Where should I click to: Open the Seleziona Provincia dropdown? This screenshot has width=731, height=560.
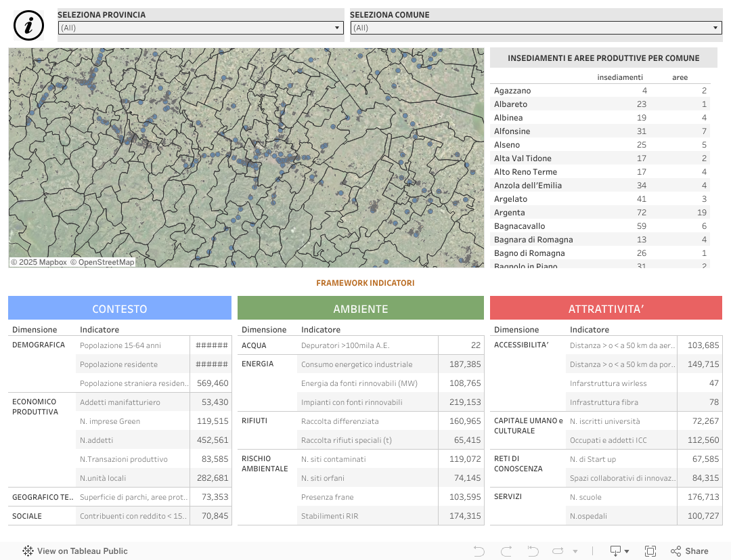[201, 28]
